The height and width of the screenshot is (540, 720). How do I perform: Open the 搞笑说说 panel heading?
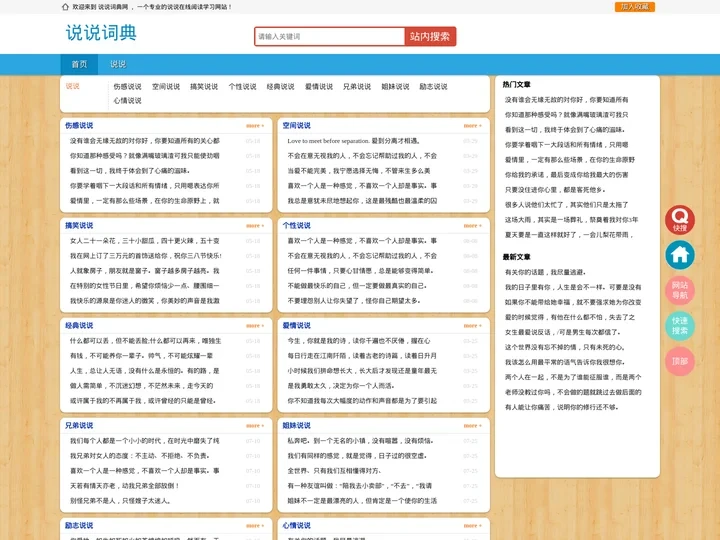[x=79, y=225]
